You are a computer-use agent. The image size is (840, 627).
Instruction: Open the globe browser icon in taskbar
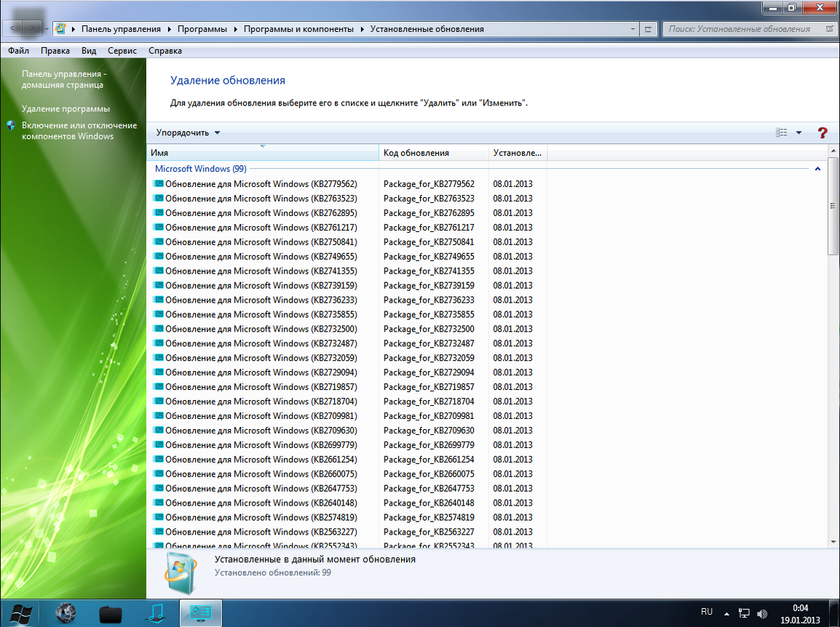66,614
